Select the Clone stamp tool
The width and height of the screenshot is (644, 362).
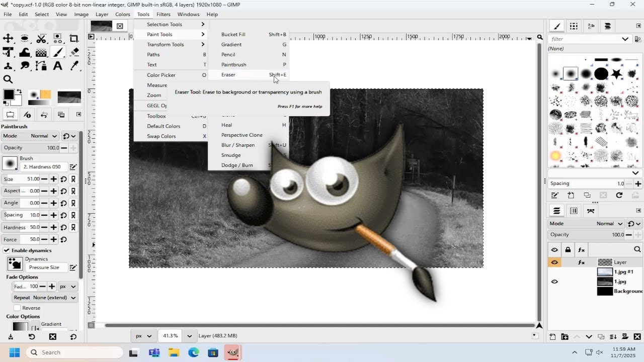(x=8, y=66)
